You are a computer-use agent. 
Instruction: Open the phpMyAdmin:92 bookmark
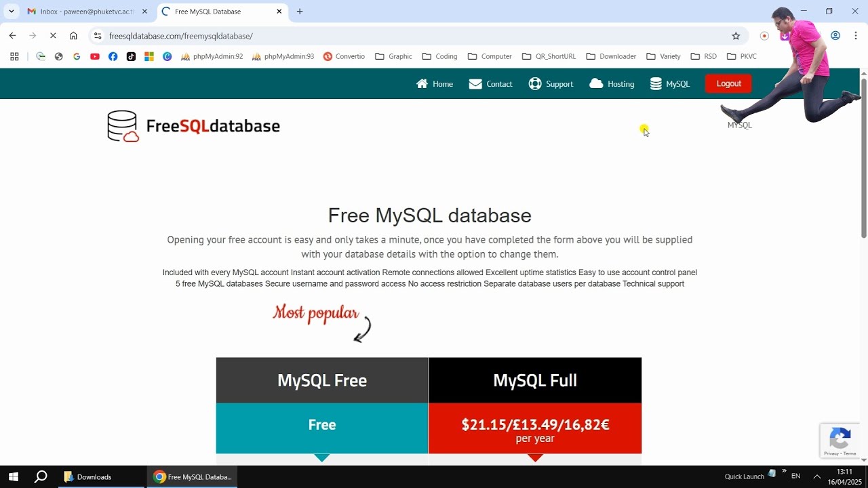point(212,56)
